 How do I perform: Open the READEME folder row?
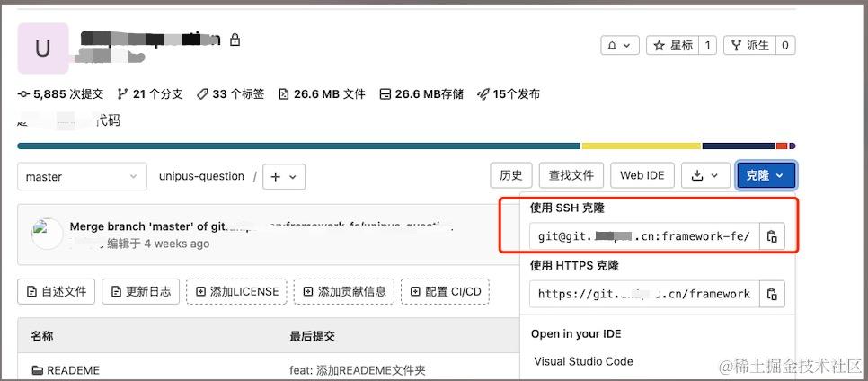tap(66, 370)
